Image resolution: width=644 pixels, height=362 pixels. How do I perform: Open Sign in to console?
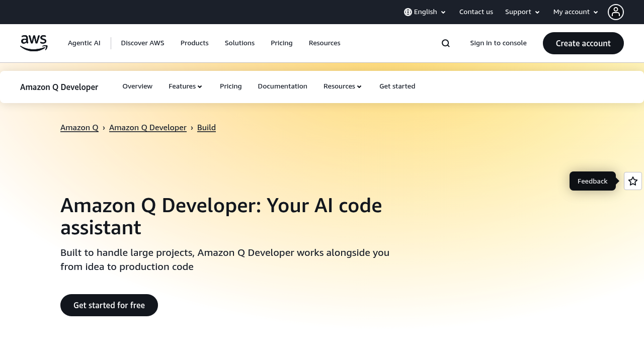(x=498, y=43)
